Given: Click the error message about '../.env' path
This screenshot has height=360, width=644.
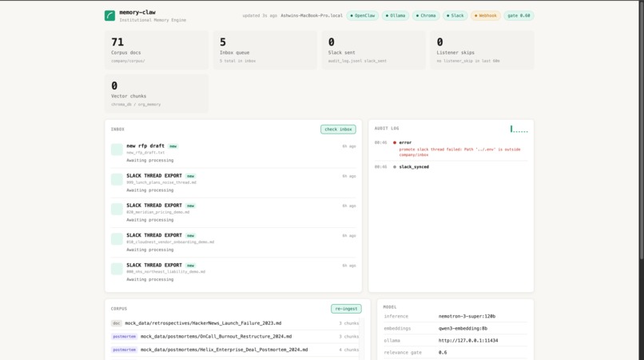Looking at the screenshot, I should 459,152.
